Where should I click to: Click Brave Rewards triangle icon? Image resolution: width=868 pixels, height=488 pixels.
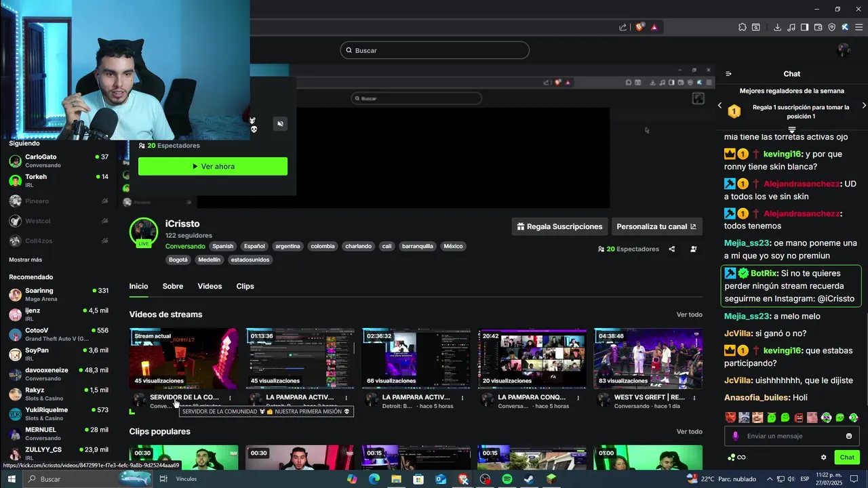point(654,27)
